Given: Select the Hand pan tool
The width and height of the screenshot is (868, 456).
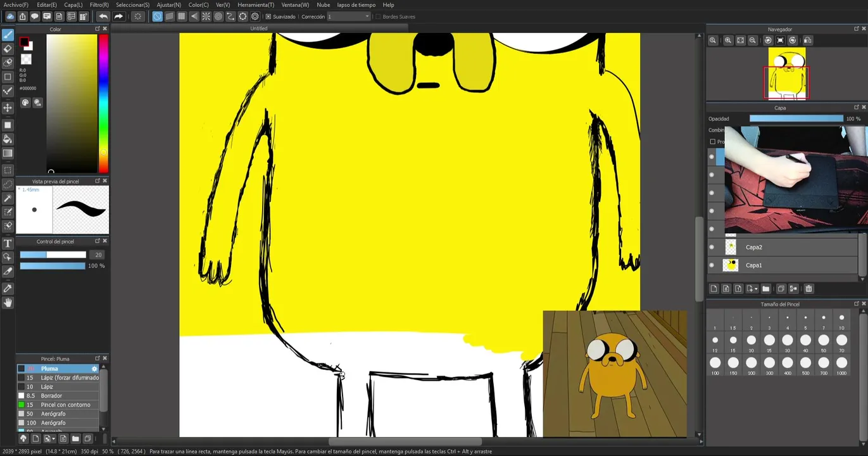Looking at the screenshot, I should pyautogui.click(x=8, y=303).
